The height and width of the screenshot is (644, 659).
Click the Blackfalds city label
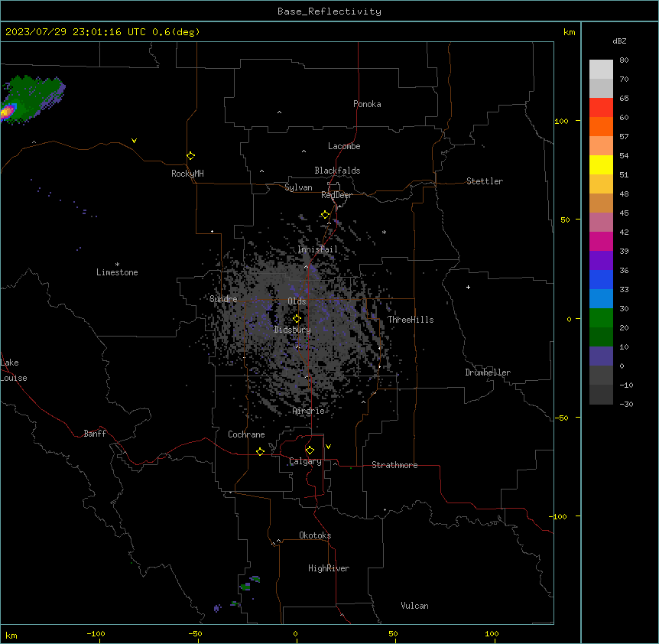tap(337, 171)
